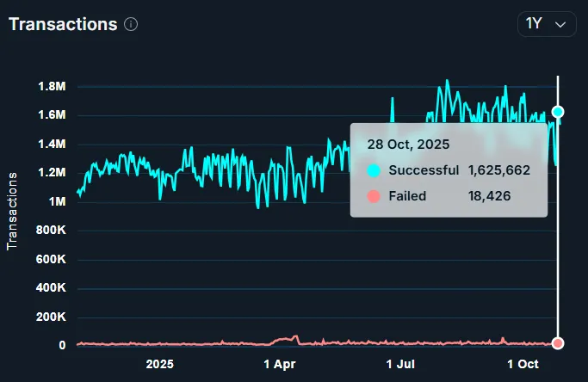This screenshot has height=382, width=588.
Task: Click the "1 Oct" x-axis label
Action: click(522, 364)
